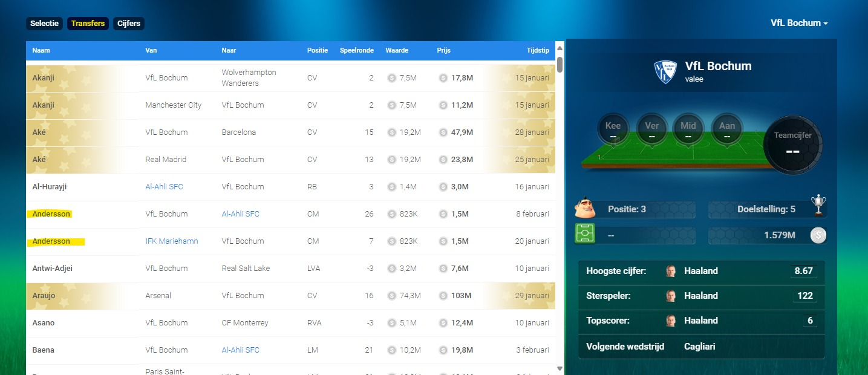Click the VfL Bochum club crest logo
The width and height of the screenshot is (868, 375).
point(666,72)
